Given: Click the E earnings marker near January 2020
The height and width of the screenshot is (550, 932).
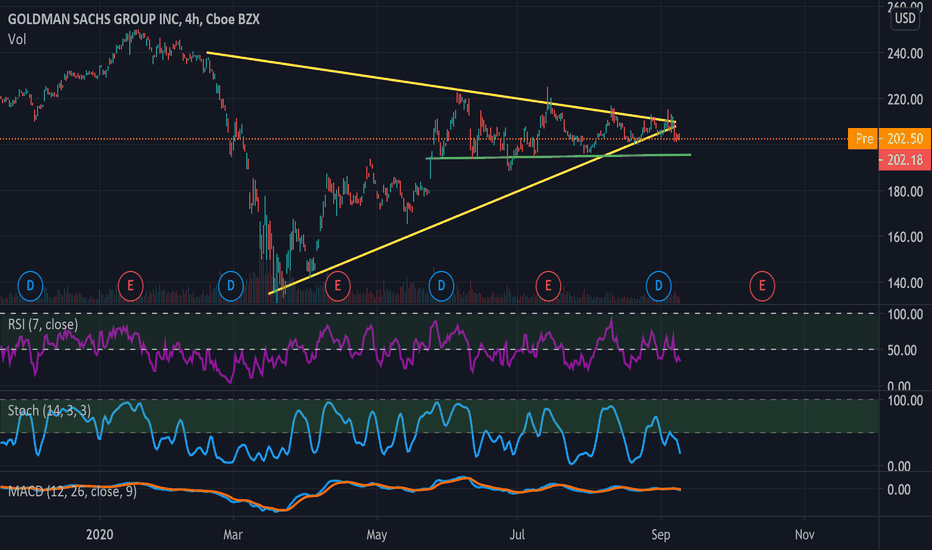Looking at the screenshot, I should click(130, 286).
